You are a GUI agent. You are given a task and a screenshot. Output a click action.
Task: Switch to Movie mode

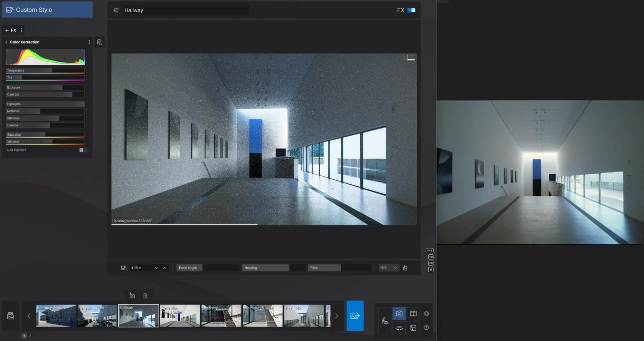coord(413,314)
